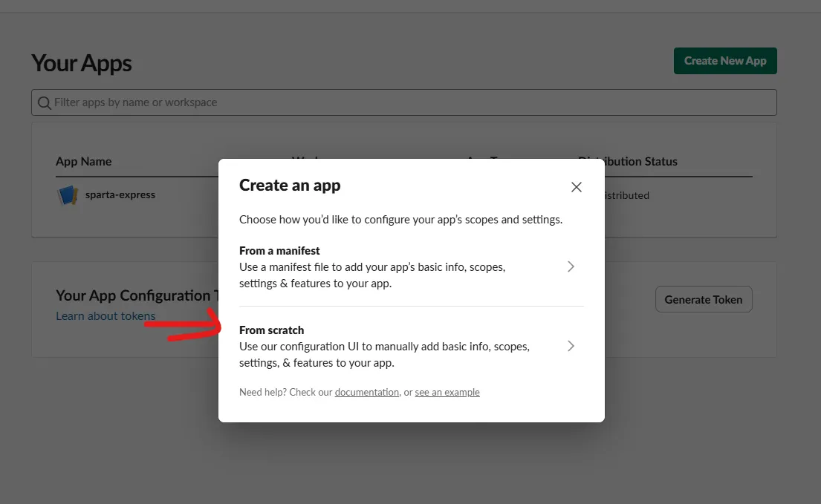Open the From a manifest chevron

(x=571, y=266)
